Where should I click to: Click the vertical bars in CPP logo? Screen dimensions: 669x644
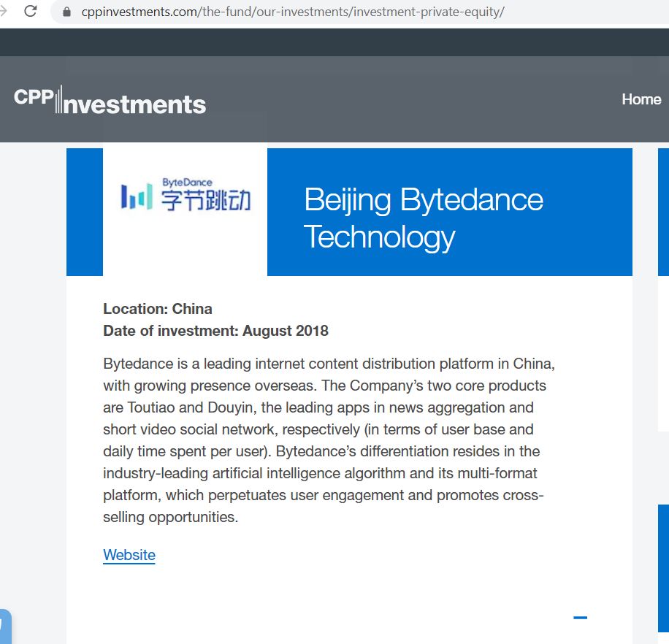tap(58, 99)
